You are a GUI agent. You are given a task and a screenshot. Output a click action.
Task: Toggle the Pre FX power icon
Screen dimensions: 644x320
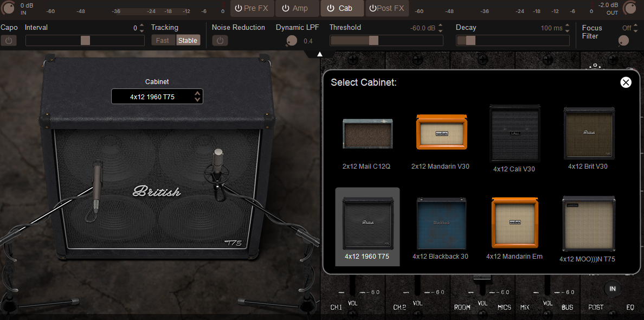click(x=238, y=8)
